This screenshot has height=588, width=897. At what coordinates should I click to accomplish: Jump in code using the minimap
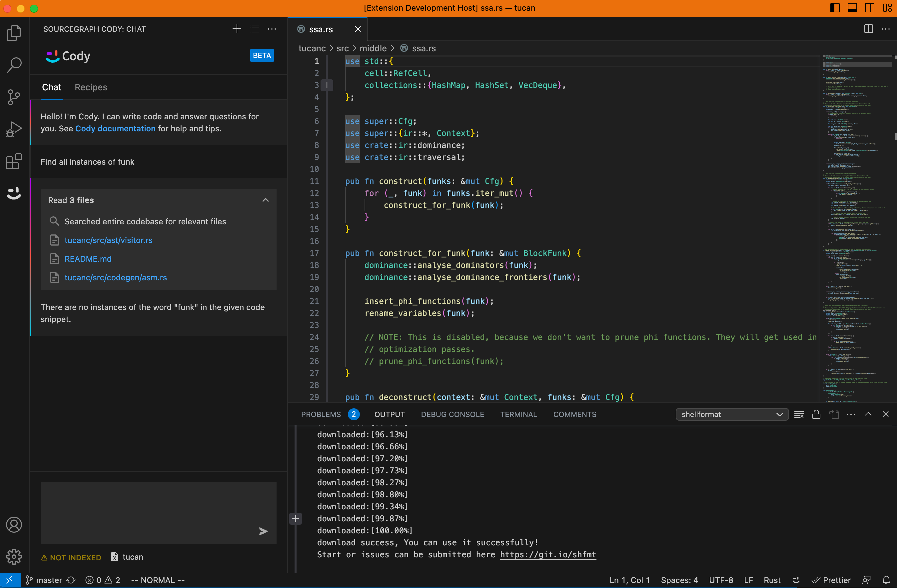coord(856,226)
